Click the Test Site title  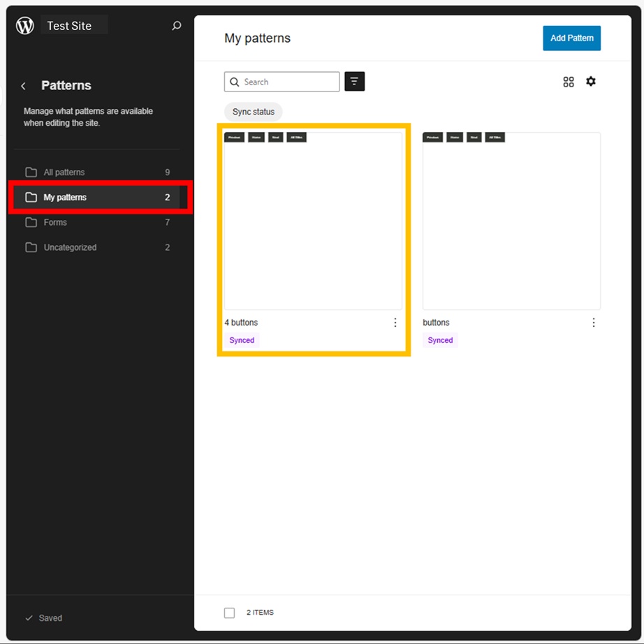(69, 26)
